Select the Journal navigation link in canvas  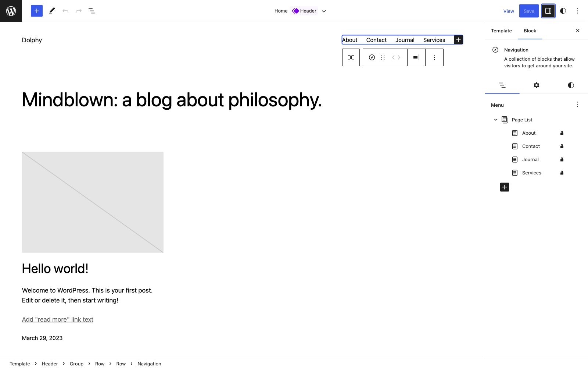click(405, 40)
